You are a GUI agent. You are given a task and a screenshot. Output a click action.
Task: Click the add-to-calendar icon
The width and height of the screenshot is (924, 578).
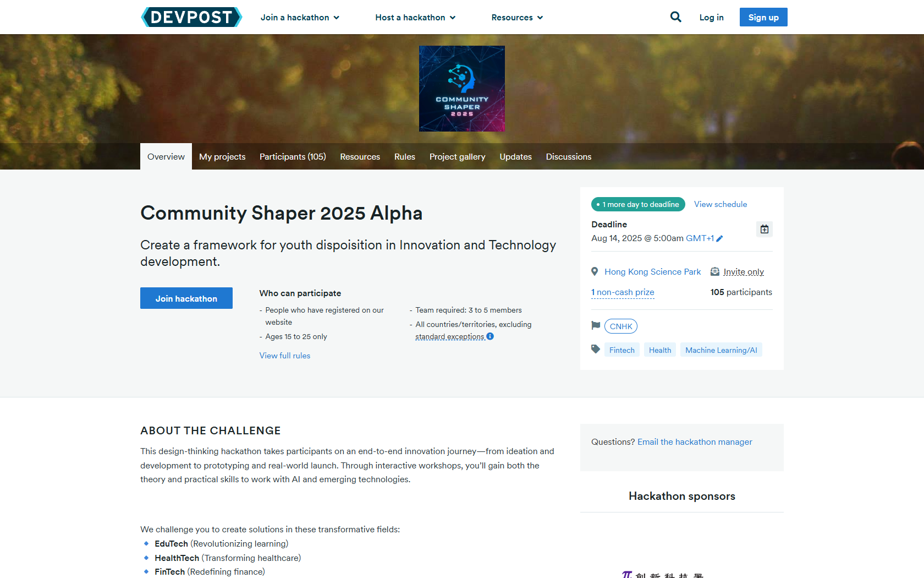(765, 229)
